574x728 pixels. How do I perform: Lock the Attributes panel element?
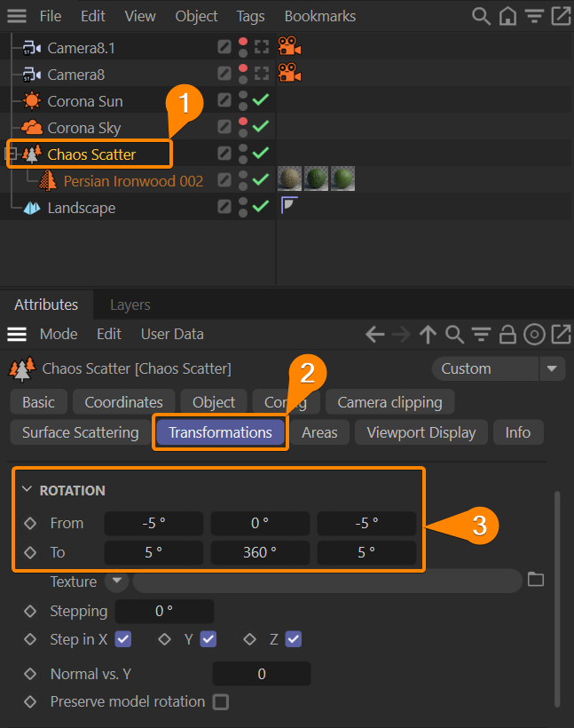[x=507, y=334]
